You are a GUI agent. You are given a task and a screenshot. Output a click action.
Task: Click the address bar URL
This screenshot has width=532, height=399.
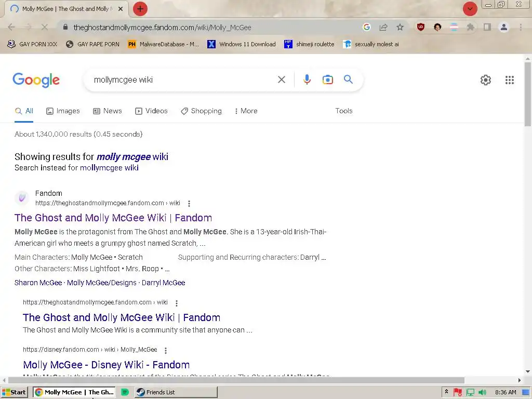coord(162,28)
